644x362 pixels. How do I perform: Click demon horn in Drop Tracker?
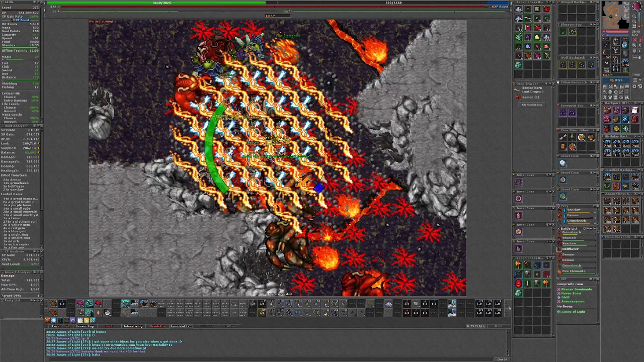coord(532,88)
